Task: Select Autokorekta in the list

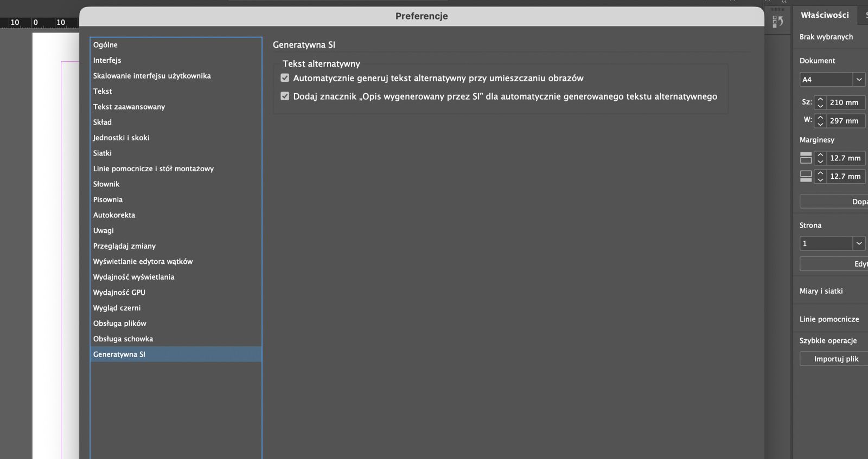Action: [x=176, y=215]
